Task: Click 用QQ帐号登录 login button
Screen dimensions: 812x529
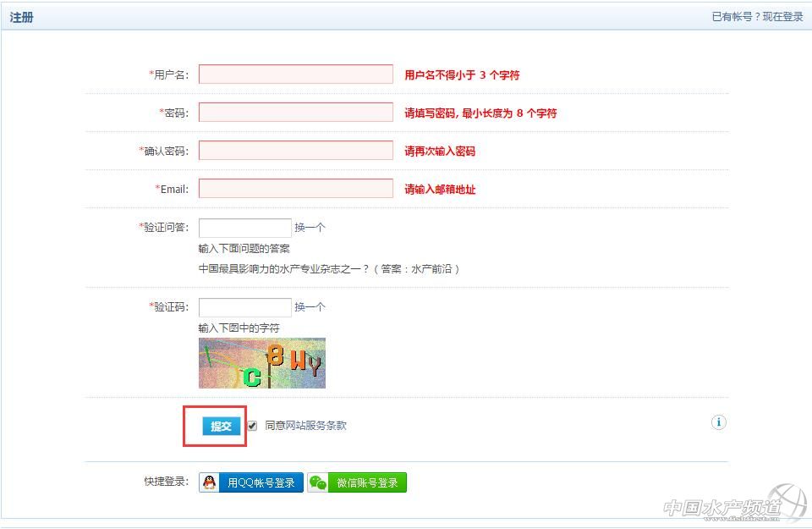Action: pos(261,482)
